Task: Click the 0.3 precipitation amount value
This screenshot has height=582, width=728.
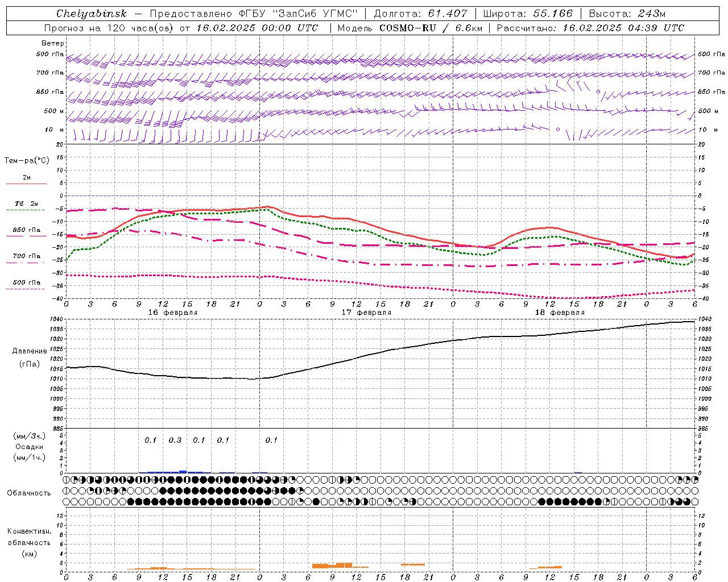Action: (x=175, y=440)
